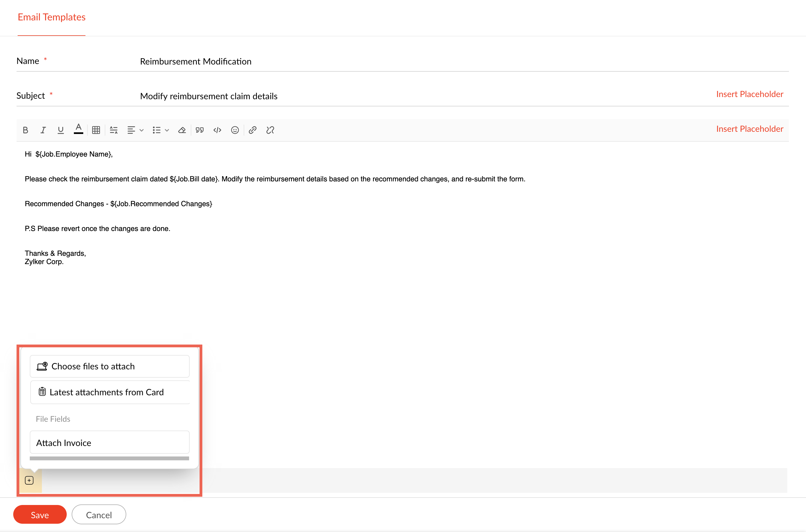Open HTML code view

[x=217, y=130]
